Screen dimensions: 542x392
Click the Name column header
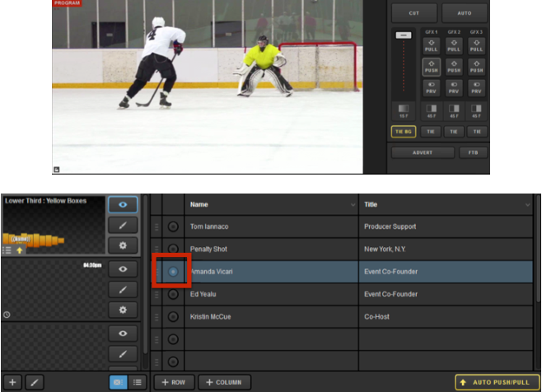click(x=272, y=204)
